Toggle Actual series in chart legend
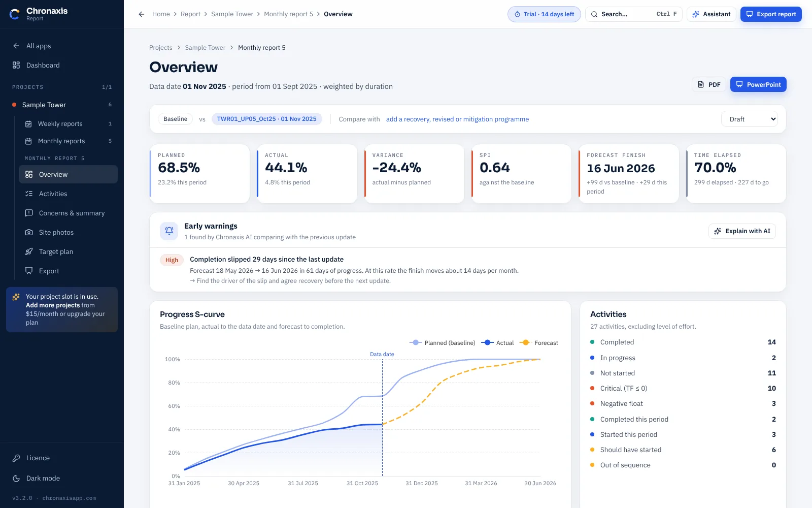Viewport: 812px width, 508px height. pyautogui.click(x=497, y=343)
